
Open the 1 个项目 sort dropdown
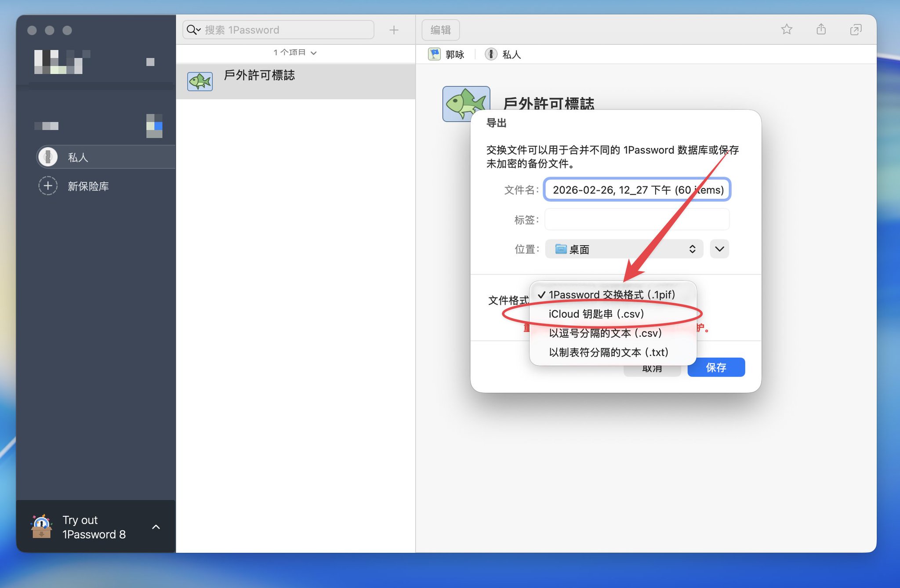(295, 52)
